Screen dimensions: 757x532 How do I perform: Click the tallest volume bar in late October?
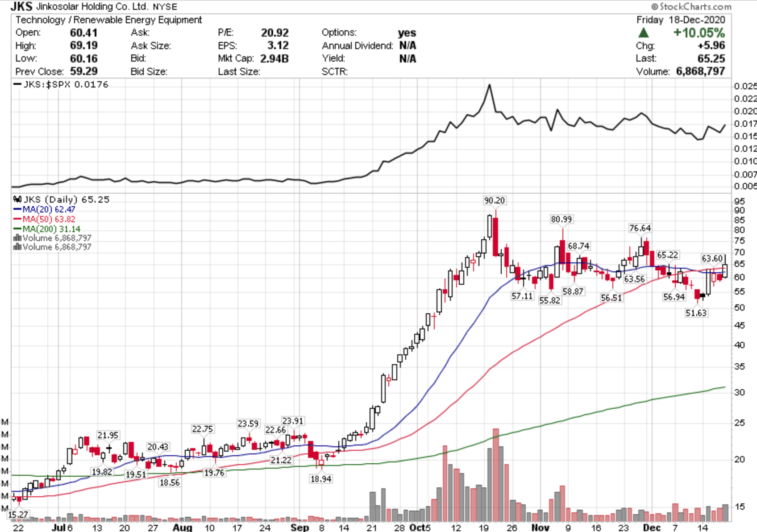coord(495,475)
